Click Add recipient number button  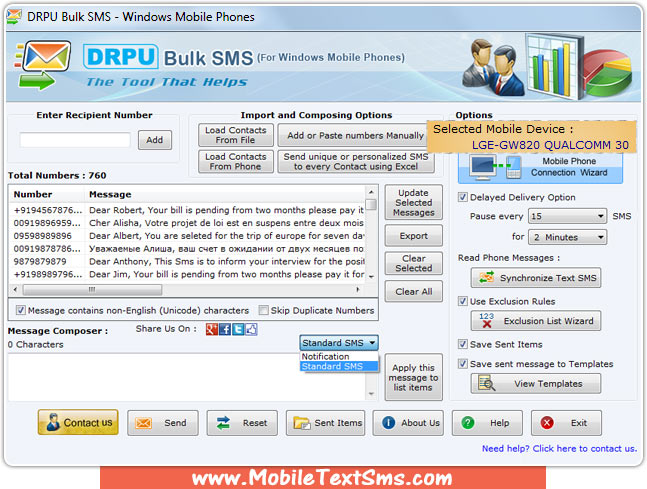click(x=155, y=140)
